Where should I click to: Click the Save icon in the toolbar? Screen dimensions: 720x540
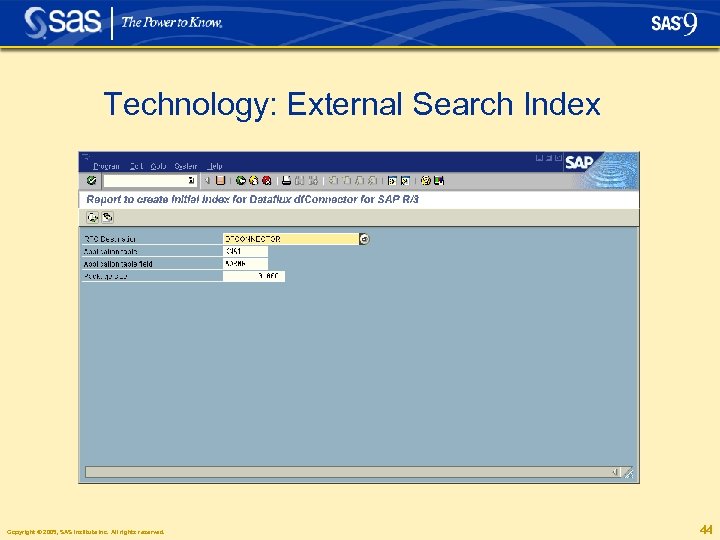click(x=220, y=180)
